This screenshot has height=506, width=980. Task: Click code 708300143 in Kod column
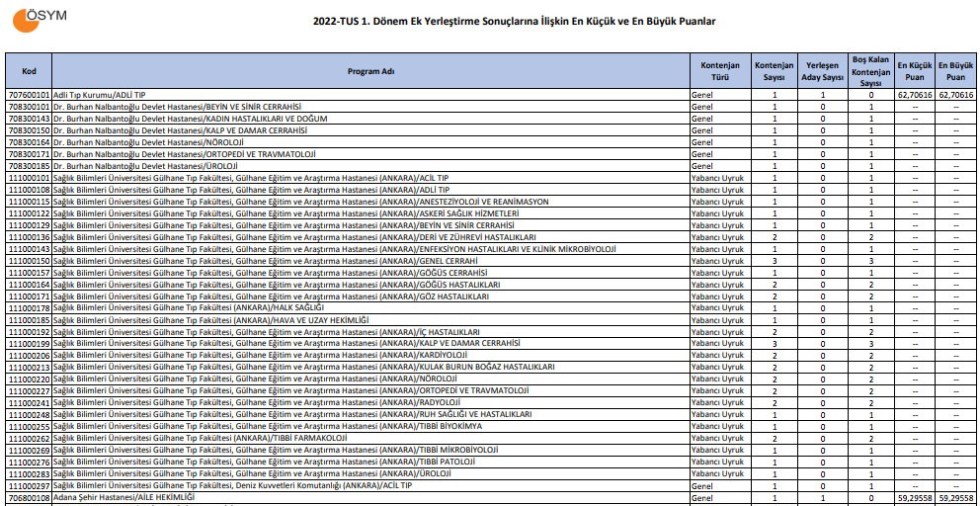(x=29, y=119)
